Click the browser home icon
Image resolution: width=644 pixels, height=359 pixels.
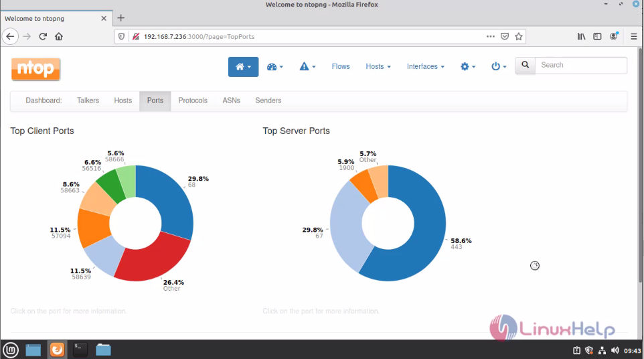(x=59, y=37)
